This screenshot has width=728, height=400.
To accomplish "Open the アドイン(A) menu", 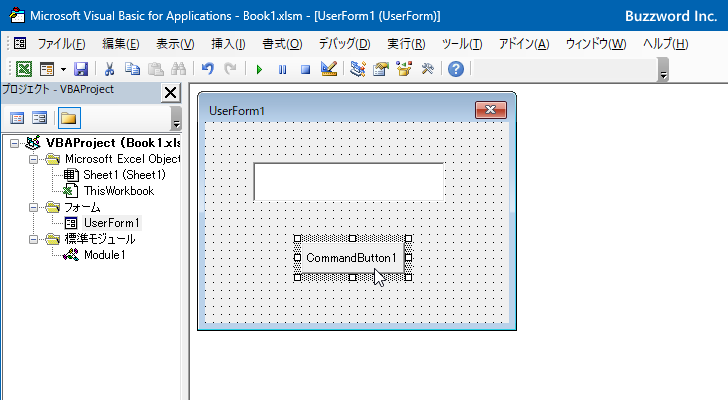I will [524, 44].
